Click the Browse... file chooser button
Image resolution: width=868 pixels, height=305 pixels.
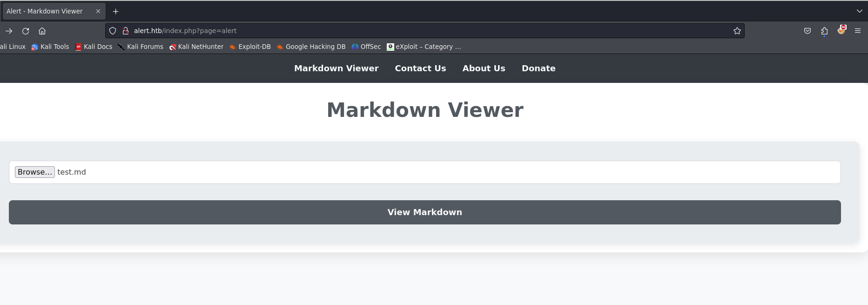click(x=35, y=172)
